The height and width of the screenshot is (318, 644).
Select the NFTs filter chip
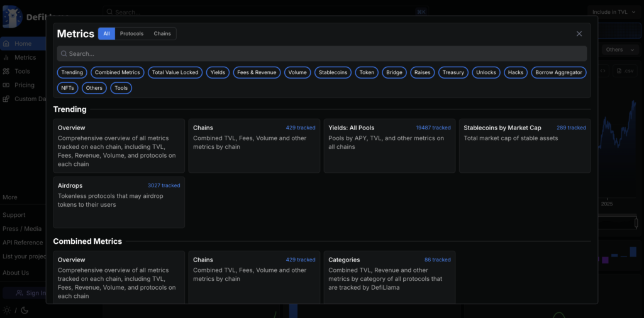(67, 88)
